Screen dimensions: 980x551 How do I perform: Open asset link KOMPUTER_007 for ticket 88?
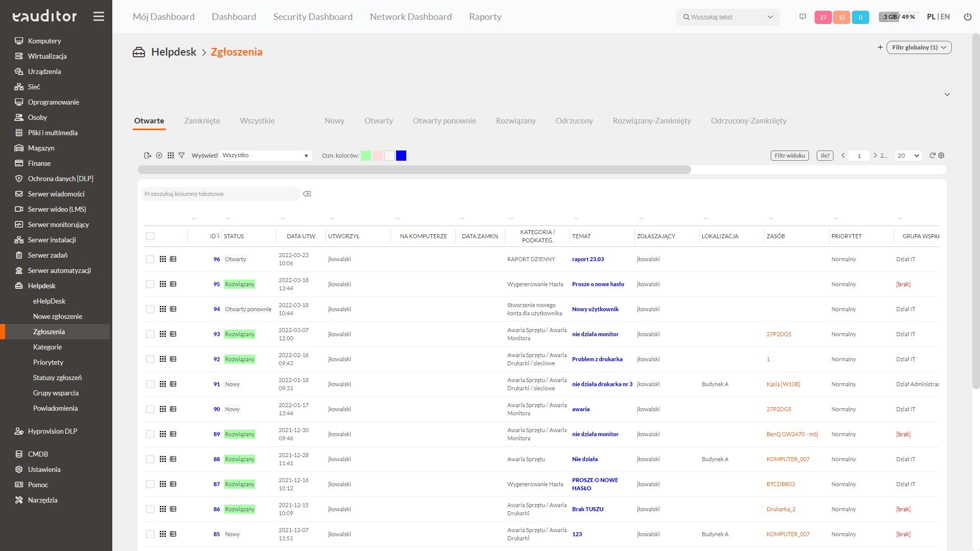pos(788,459)
